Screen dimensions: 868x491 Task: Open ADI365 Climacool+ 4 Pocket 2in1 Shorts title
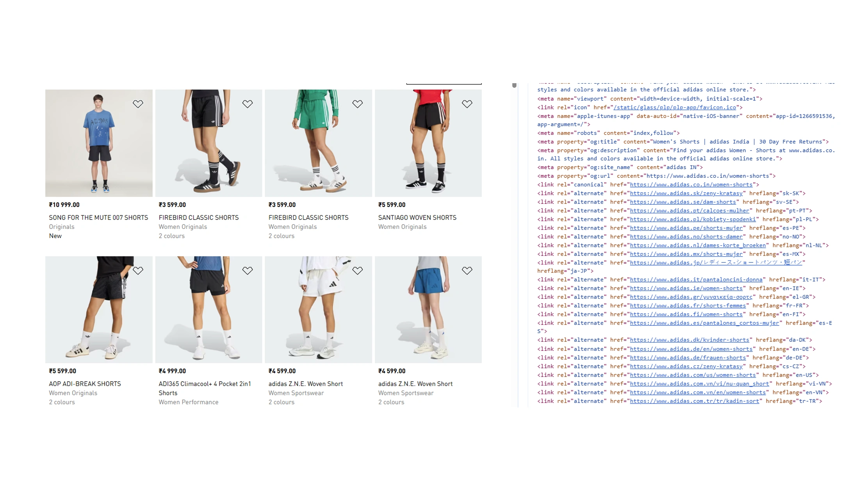click(205, 388)
